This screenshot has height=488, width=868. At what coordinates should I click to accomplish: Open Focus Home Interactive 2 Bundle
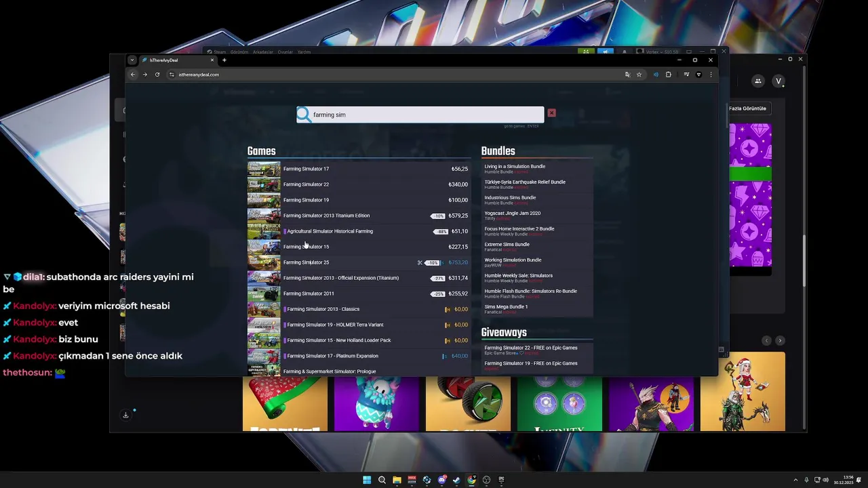point(519,228)
